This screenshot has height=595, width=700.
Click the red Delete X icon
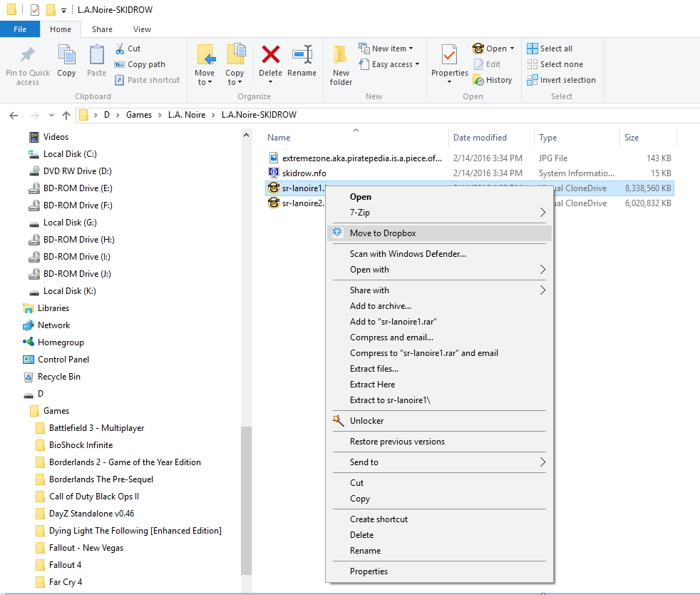[271, 54]
